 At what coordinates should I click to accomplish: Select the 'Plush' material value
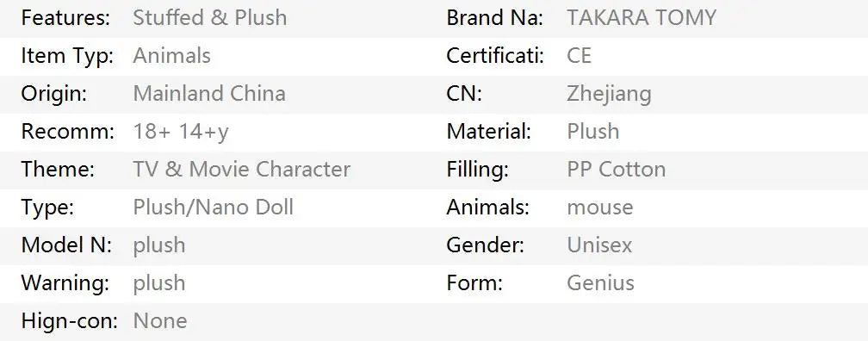coord(592,132)
